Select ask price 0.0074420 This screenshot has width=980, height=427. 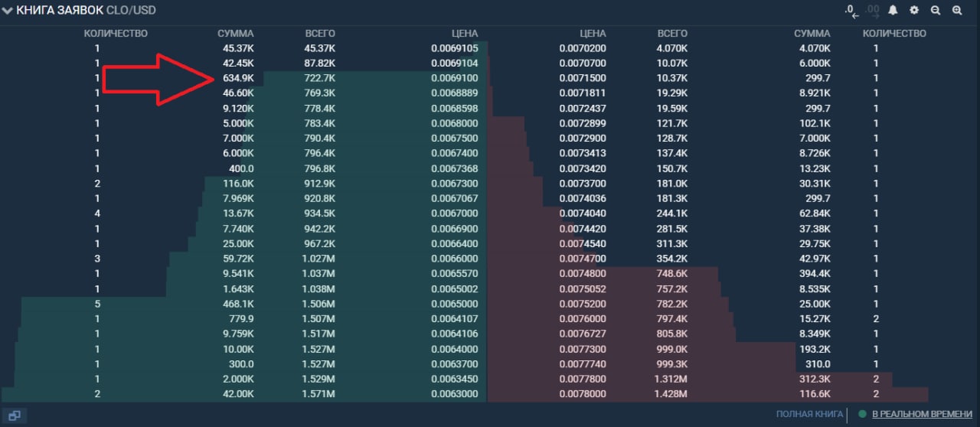pyautogui.click(x=583, y=229)
